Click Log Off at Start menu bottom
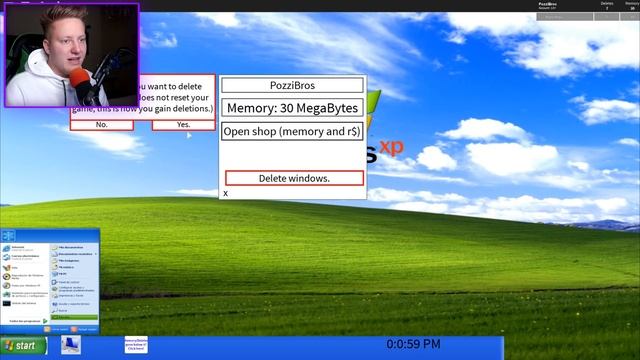This screenshot has height=360, width=640. (x=56, y=329)
